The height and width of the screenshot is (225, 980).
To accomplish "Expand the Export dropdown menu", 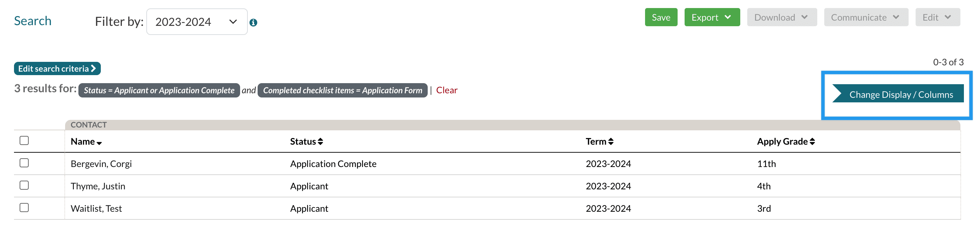I will (712, 17).
